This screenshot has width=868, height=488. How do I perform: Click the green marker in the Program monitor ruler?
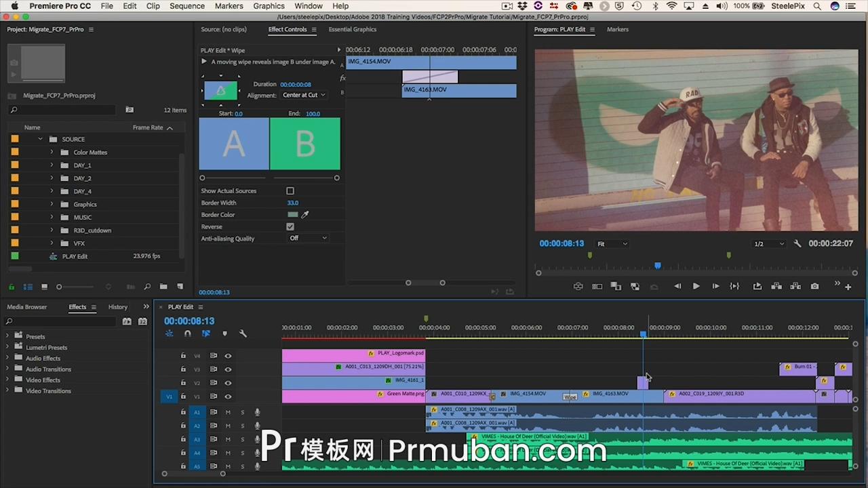590,256
